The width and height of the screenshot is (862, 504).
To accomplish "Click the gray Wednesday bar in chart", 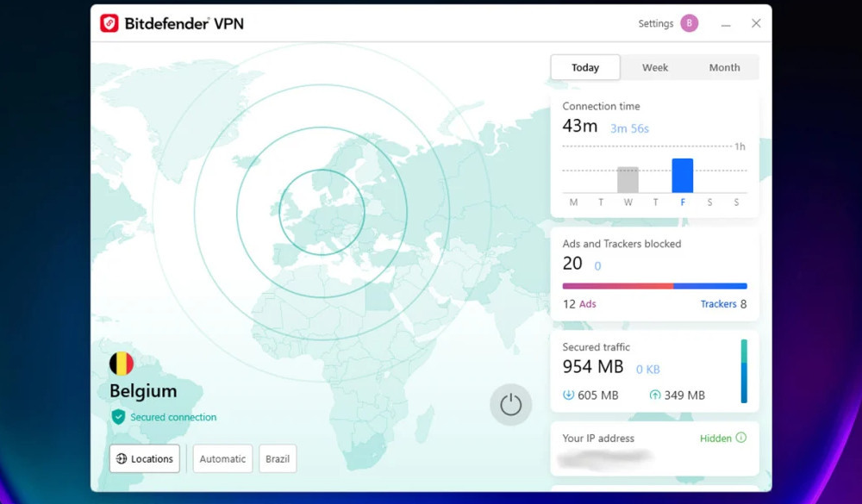I will pyautogui.click(x=628, y=180).
